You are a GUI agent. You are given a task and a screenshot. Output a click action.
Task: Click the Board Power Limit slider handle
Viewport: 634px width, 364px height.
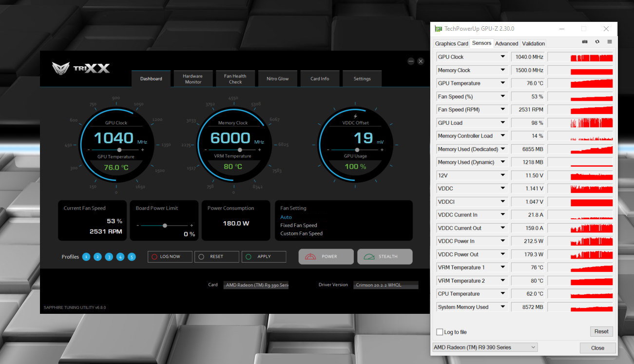click(x=165, y=226)
